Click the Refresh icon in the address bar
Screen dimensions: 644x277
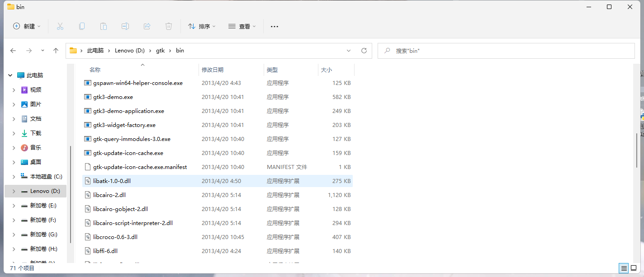pos(364,51)
